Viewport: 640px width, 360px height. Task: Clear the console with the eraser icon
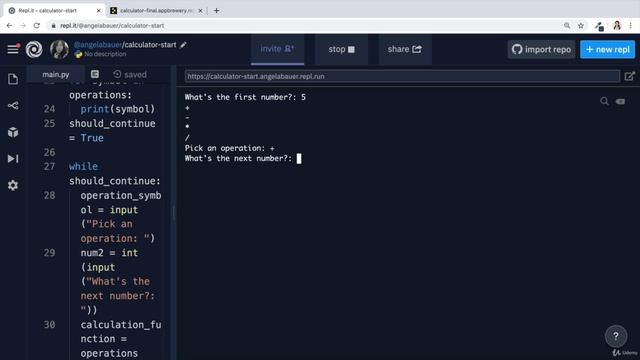tap(620, 101)
